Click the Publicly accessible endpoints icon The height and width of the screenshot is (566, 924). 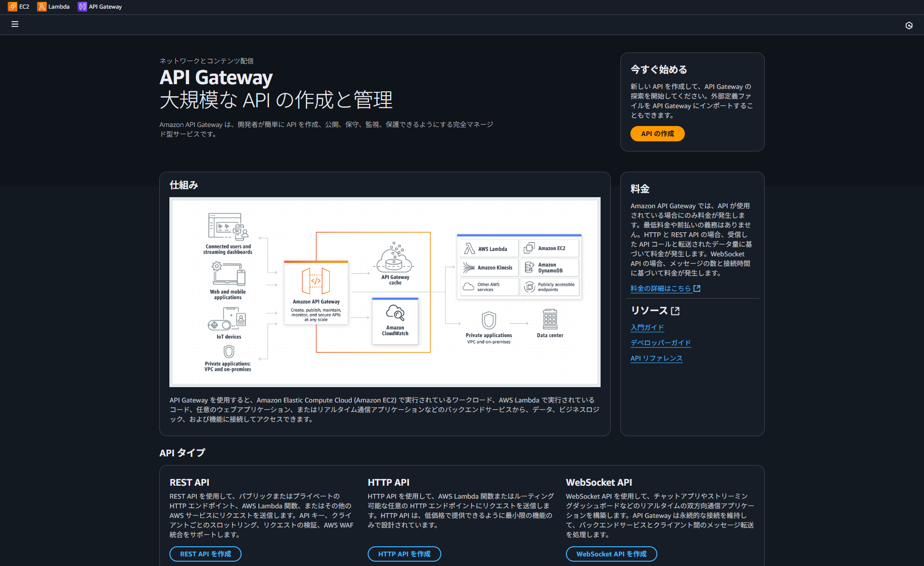coord(529,287)
